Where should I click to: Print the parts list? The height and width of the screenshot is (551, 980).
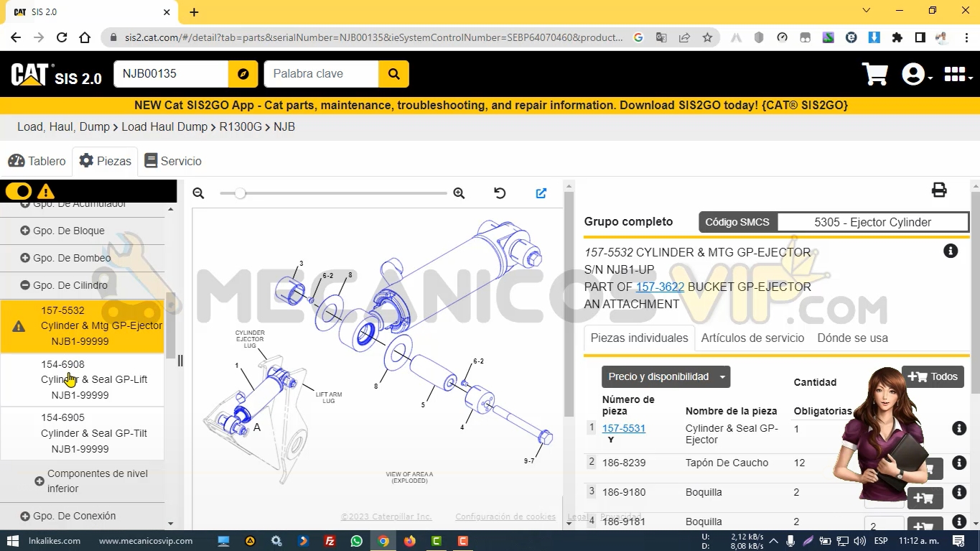click(x=938, y=190)
